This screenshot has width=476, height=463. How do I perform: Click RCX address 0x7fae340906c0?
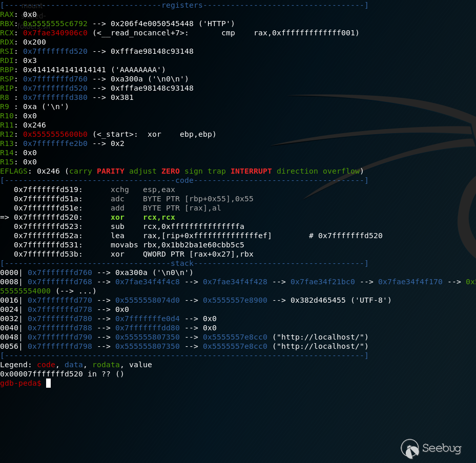click(55, 33)
